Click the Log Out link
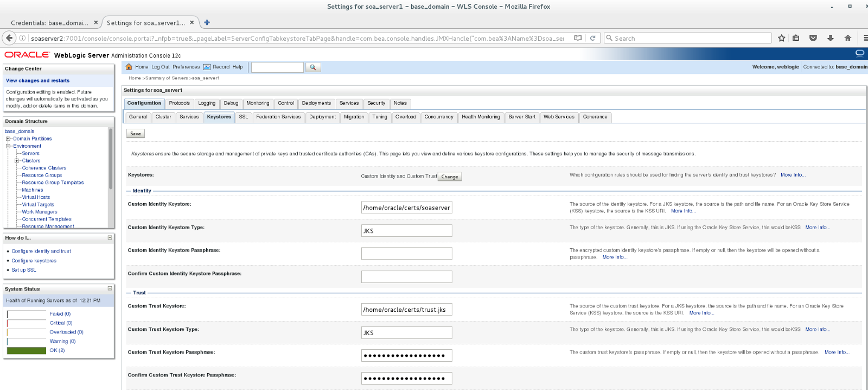868x390 pixels. 161,67
